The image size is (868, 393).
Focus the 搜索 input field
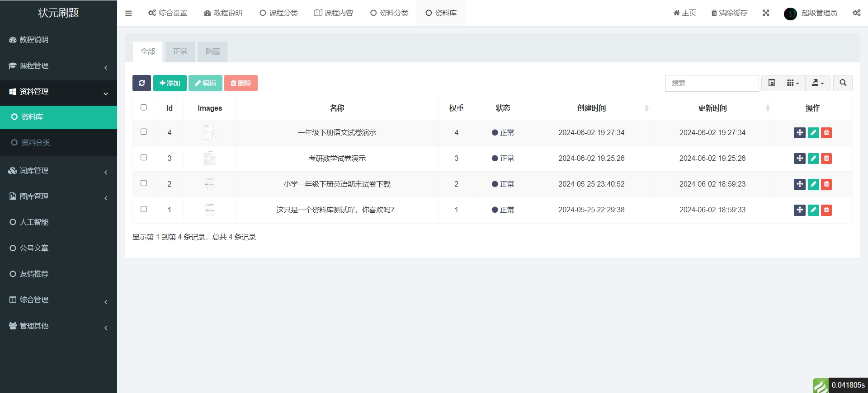pos(712,83)
